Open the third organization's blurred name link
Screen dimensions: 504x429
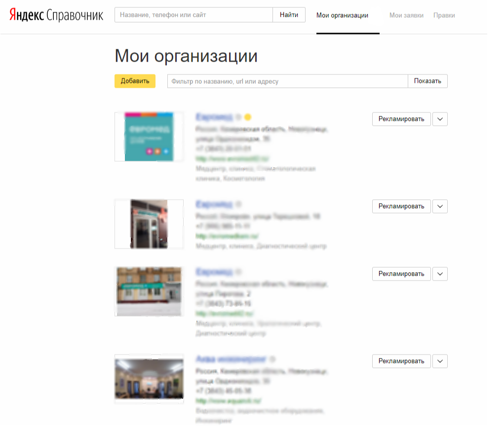coord(214,272)
